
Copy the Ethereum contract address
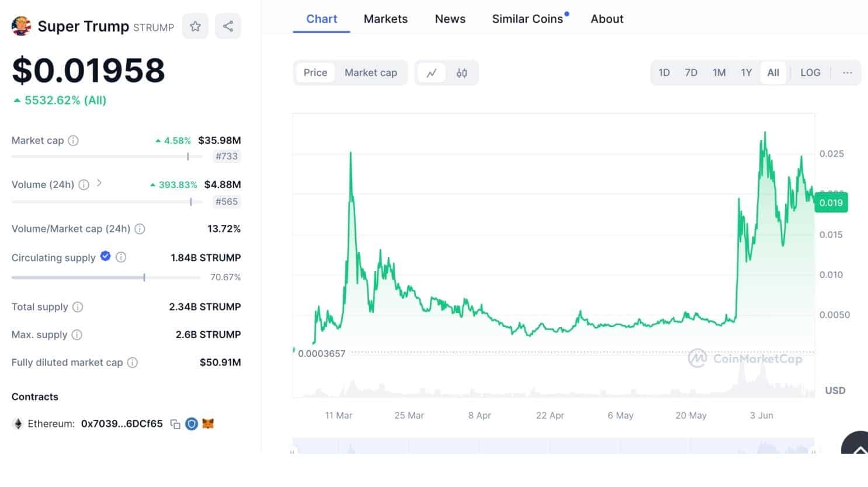[175, 424]
